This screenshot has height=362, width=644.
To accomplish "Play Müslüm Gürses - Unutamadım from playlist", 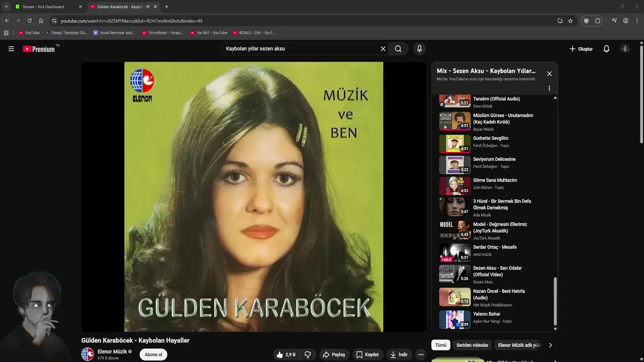I will coord(496,121).
